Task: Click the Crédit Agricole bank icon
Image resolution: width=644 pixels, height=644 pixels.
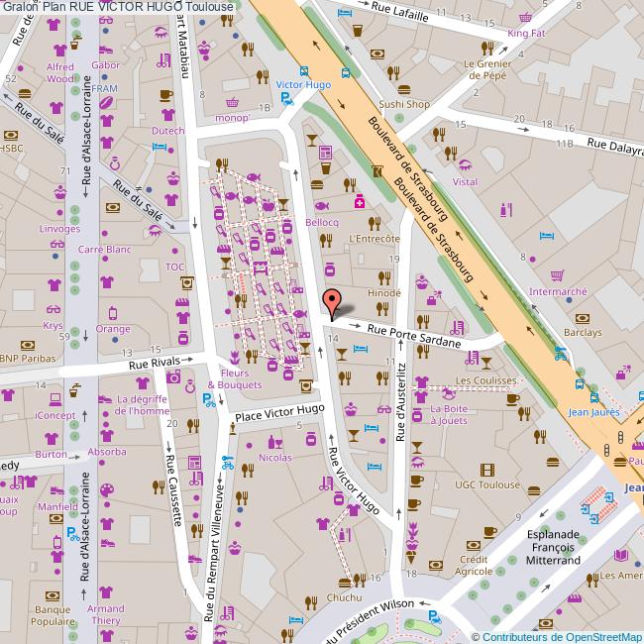Action: tap(474, 546)
